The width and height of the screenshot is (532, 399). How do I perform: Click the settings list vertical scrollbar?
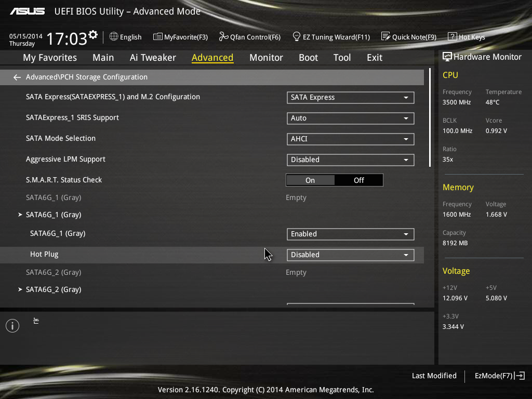pos(430,118)
